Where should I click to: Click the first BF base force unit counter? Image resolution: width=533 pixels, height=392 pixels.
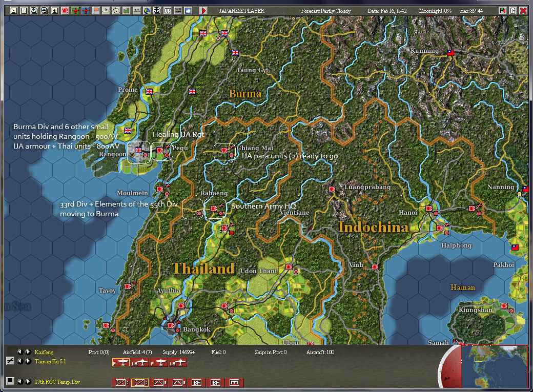197,382
